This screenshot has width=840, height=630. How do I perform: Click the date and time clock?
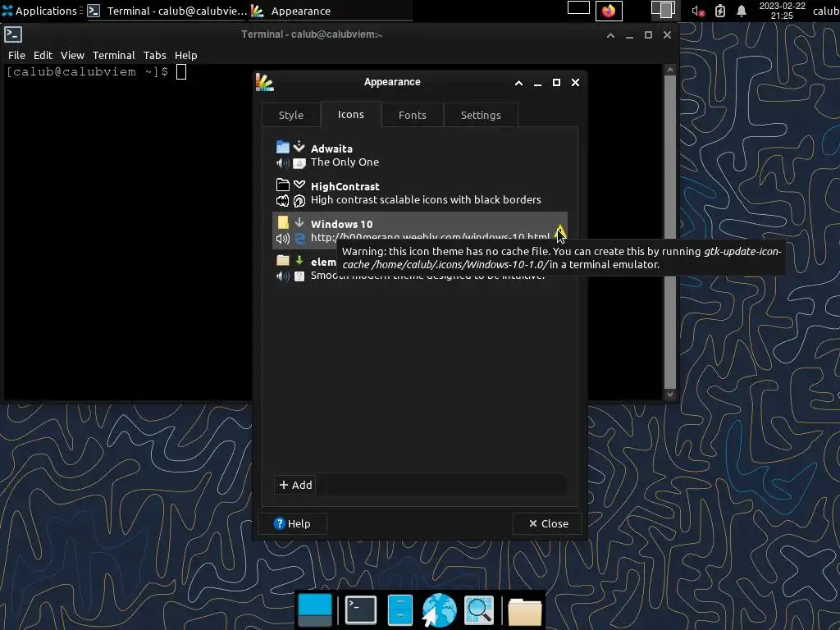782,11
